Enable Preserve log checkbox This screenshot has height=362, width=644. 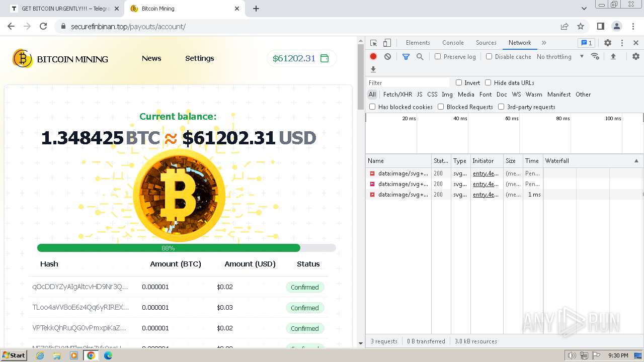click(x=438, y=57)
